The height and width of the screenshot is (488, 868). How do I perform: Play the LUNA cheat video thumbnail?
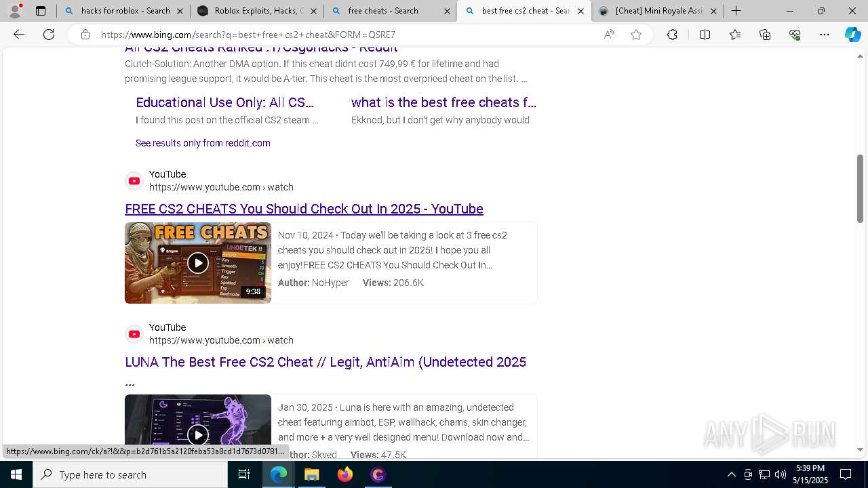198,427
